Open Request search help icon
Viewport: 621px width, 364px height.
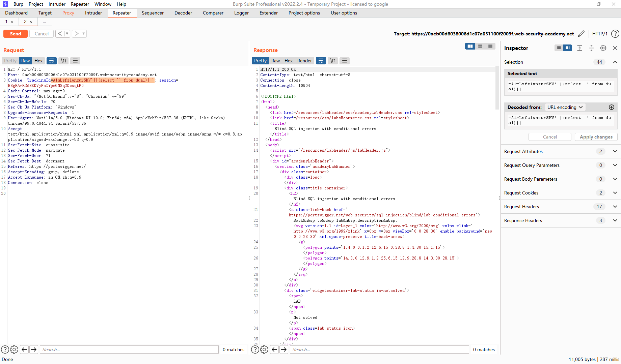(5, 350)
